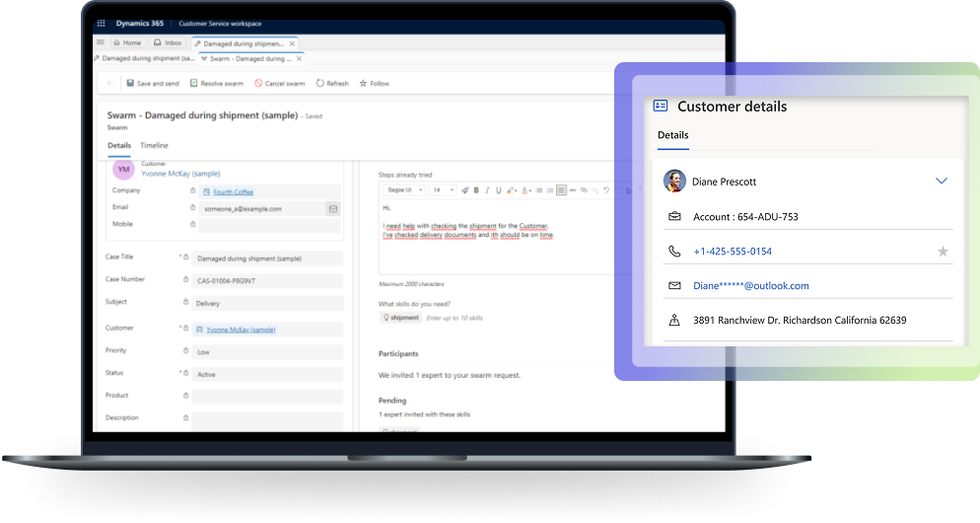Open the hamburger site map menu
Viewport: 980px width, 523px height.
pos(101,43)
